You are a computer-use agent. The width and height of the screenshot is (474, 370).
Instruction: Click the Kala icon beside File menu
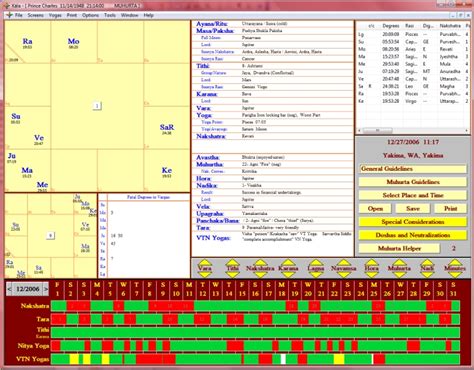click(x=9, y=15)
